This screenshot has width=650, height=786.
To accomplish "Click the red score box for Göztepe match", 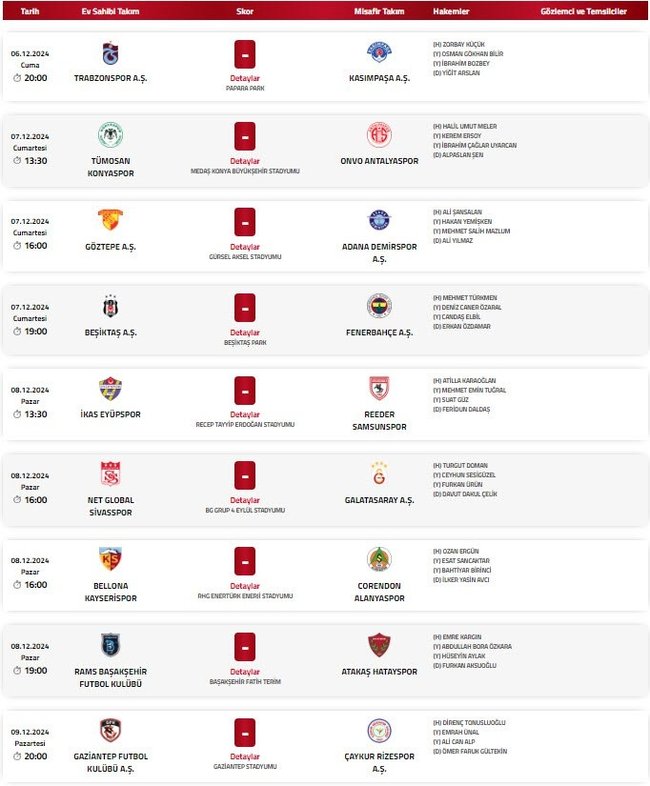I will 245,220.
